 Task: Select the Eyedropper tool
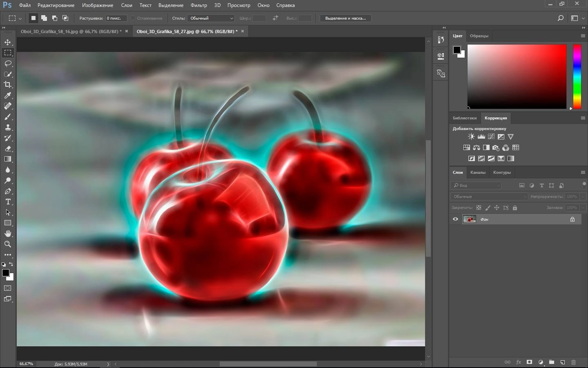tap(8, 95)
